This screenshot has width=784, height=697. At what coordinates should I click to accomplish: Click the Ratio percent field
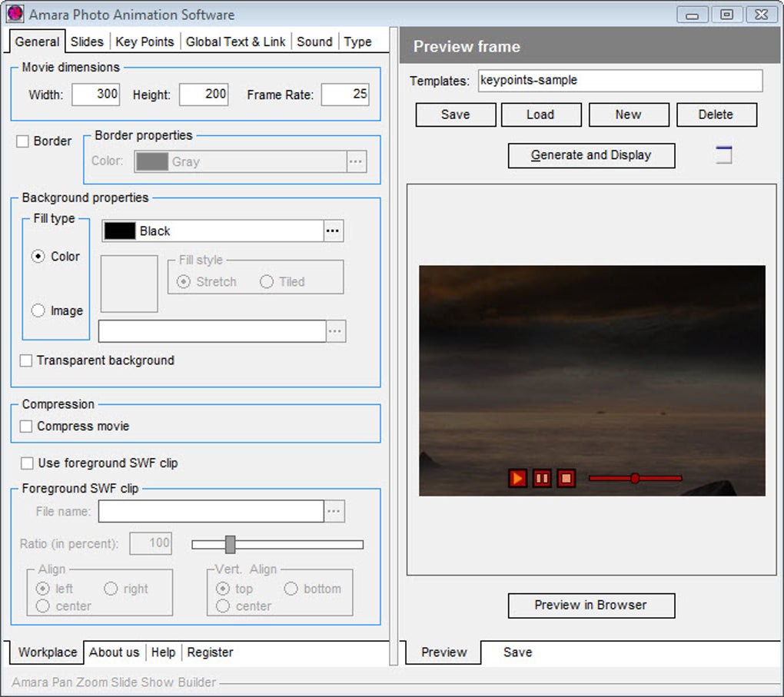tap(151, 543)
